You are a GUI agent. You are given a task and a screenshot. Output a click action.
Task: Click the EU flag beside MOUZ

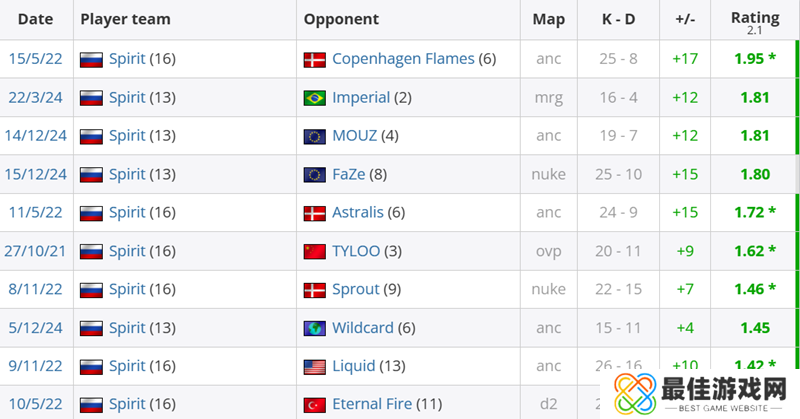pos(315,136)
